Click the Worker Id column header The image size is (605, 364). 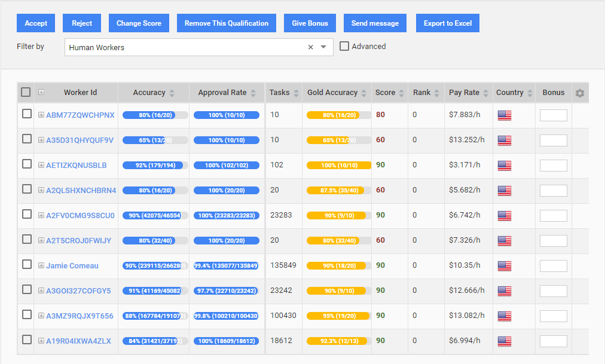tap(80, 93)
